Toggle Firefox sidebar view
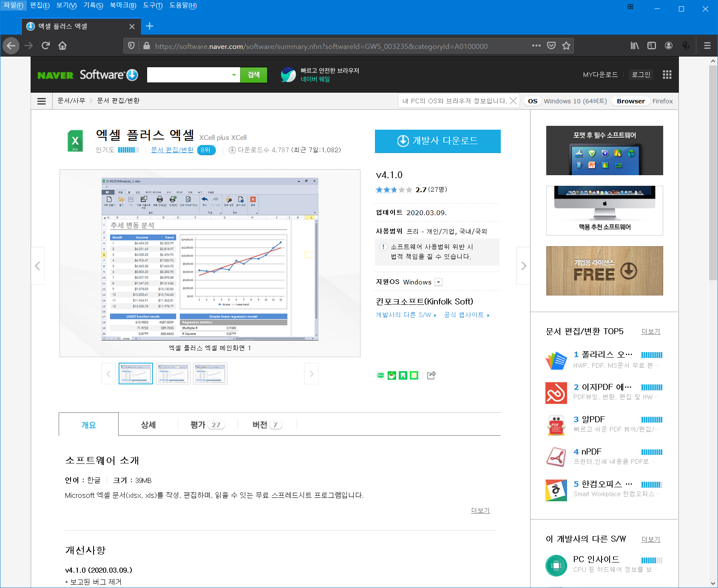The image size is (718, 588). tap(652, 45)
